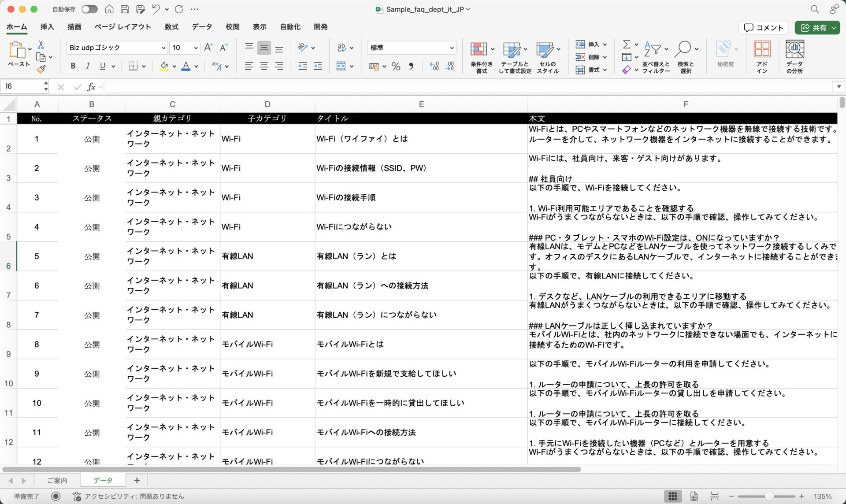Open the Merge cells dropdown arrow
Viewport: 846px width, 504px height.
[x=352, y=67]
